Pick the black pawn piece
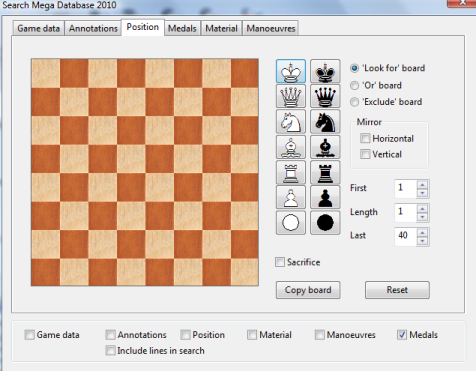 (x=325, y=197)
